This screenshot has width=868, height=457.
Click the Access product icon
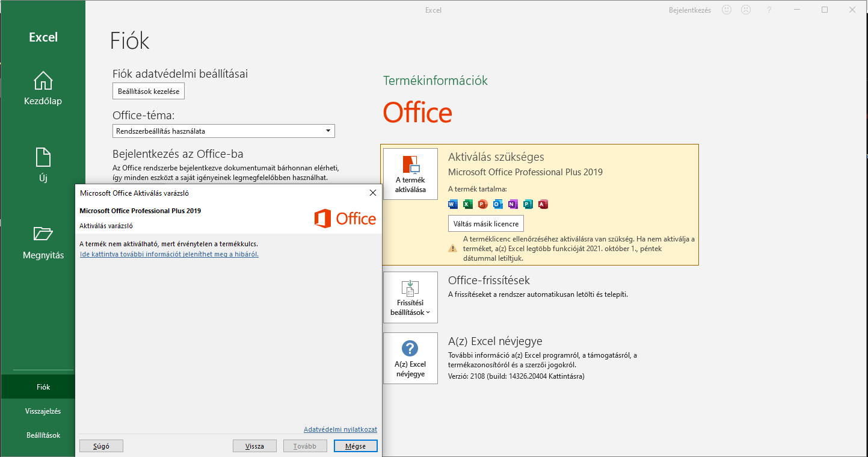543,204
